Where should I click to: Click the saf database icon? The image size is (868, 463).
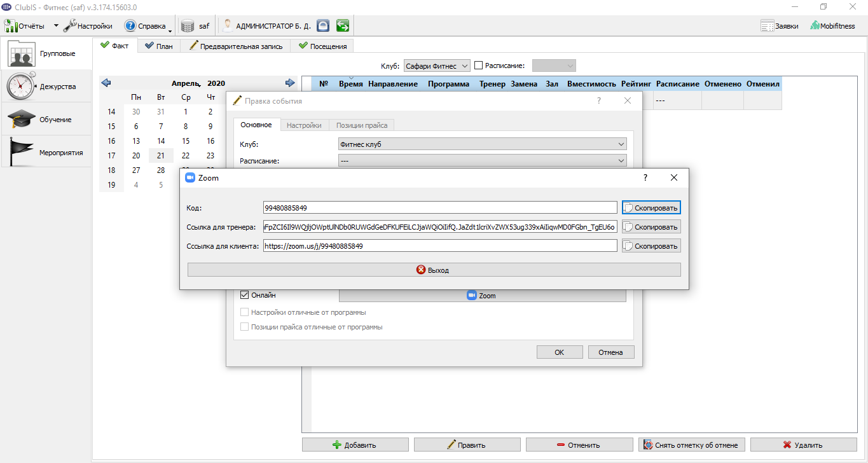point(188,26)
